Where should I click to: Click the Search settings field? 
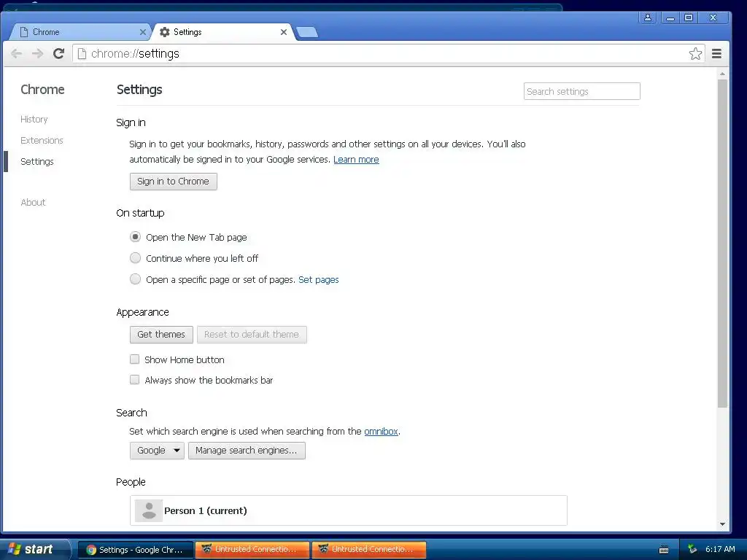581,91
